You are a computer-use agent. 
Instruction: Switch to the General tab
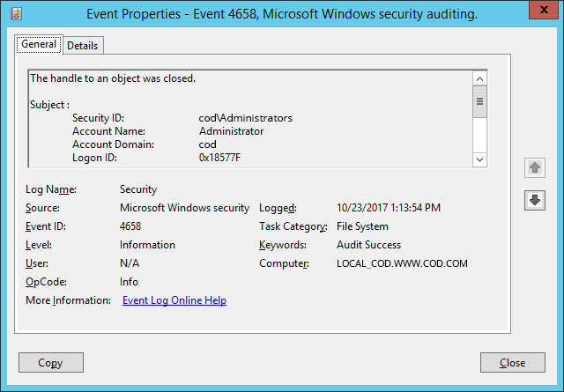point(39,44)
